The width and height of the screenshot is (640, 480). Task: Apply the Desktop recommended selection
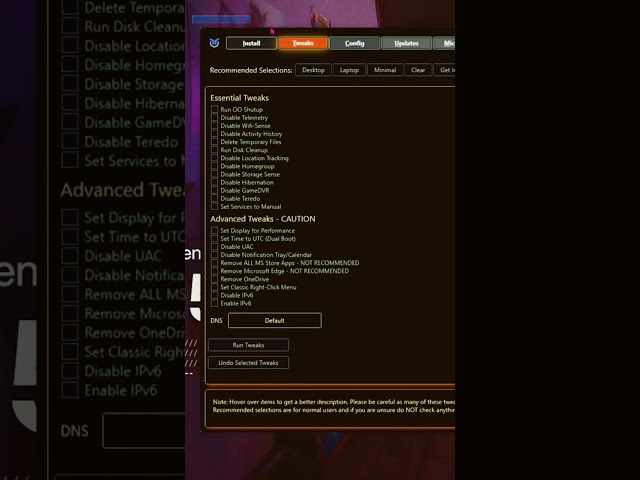313,70
